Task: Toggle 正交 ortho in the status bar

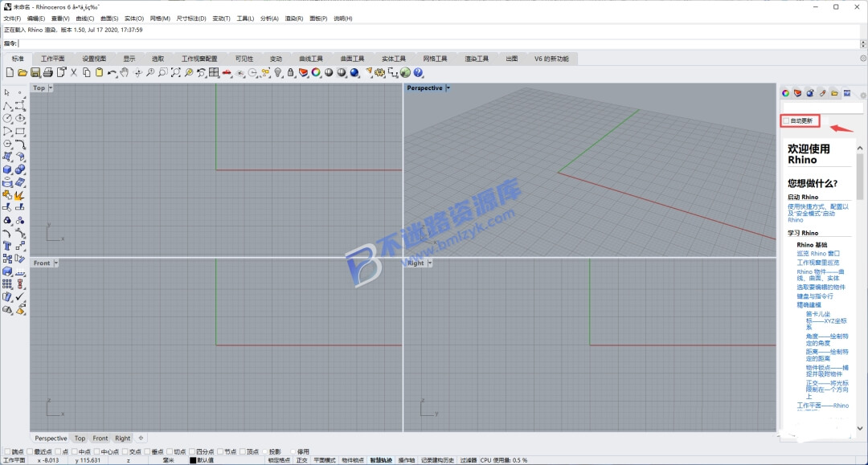Action: [301, 460]
